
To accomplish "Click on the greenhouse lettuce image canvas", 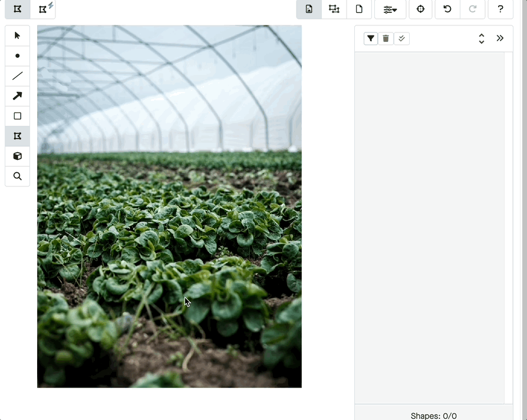I will (x=169, y=206).
